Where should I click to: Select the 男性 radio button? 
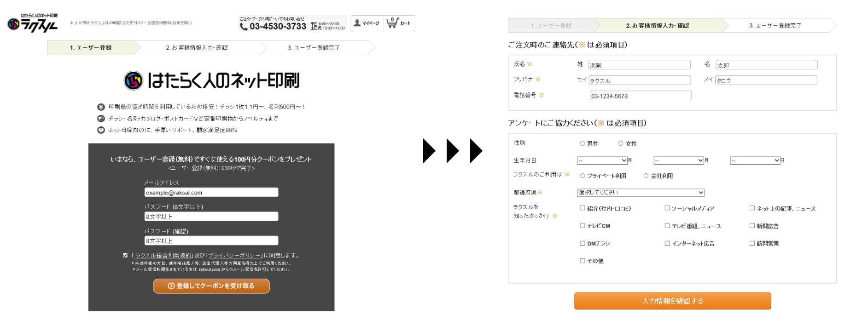click(x=583, y=143)
